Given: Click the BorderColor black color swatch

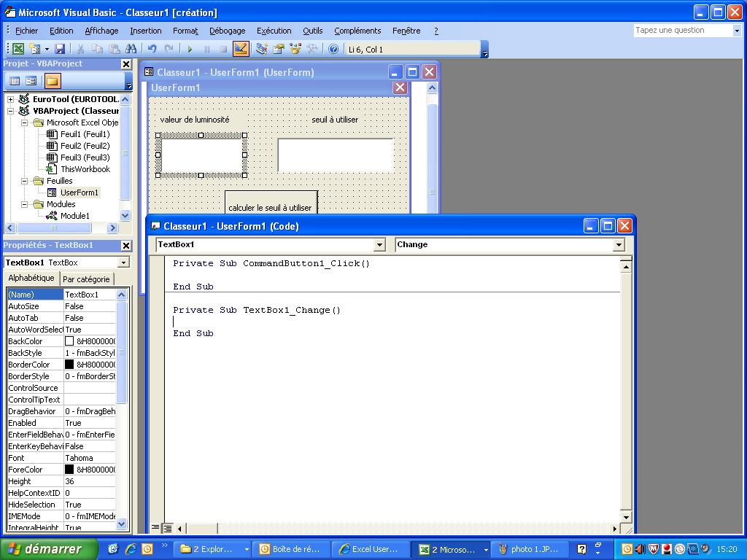Looking at the screenshot, I should click(x=69, y=365).
